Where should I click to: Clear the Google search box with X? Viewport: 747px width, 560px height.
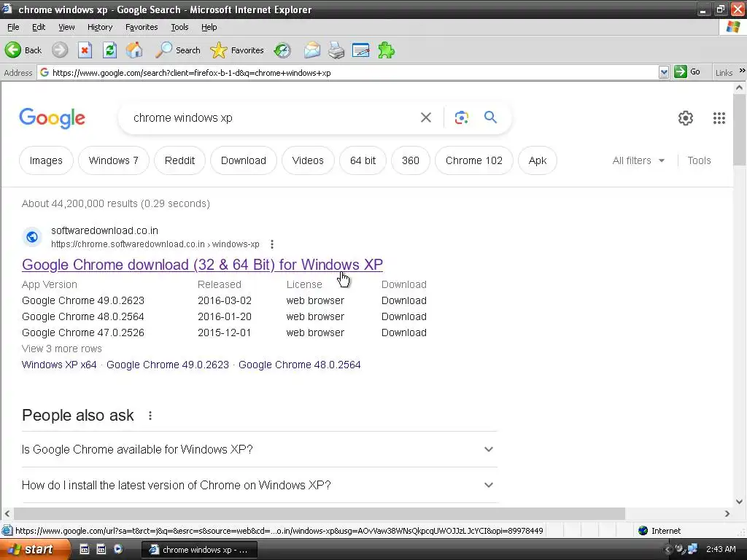[x=426, y=117]
